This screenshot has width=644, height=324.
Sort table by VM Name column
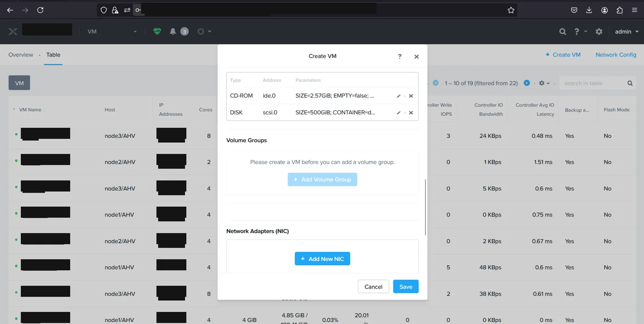coord(30,110)
